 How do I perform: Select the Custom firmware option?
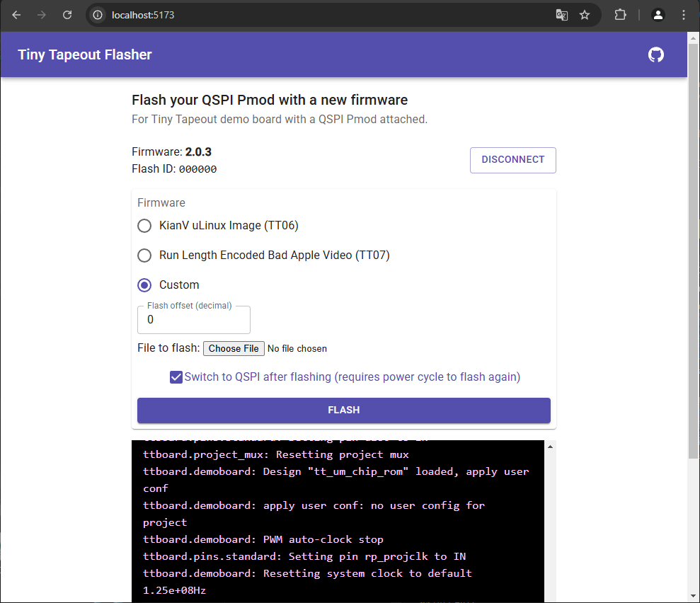[144, 285]
